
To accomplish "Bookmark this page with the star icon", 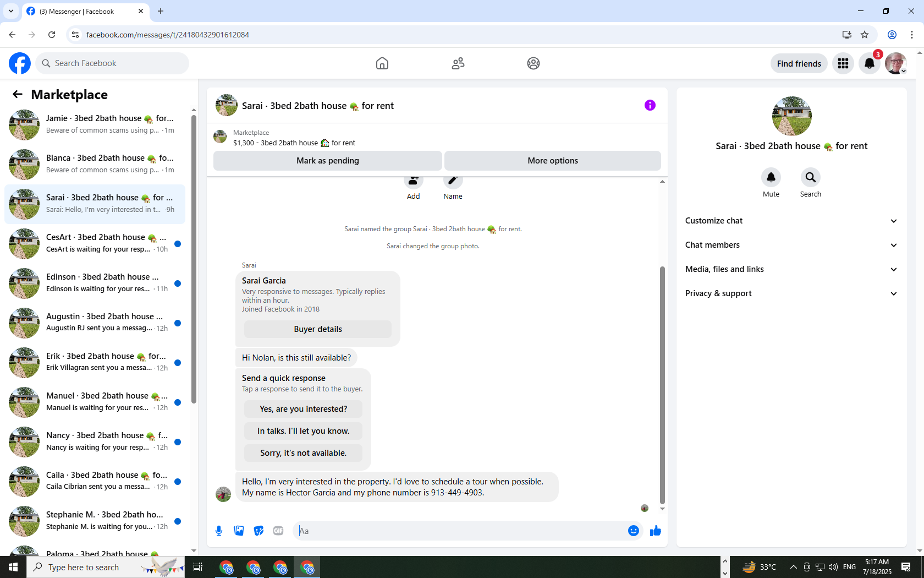I will pos(865,35).
